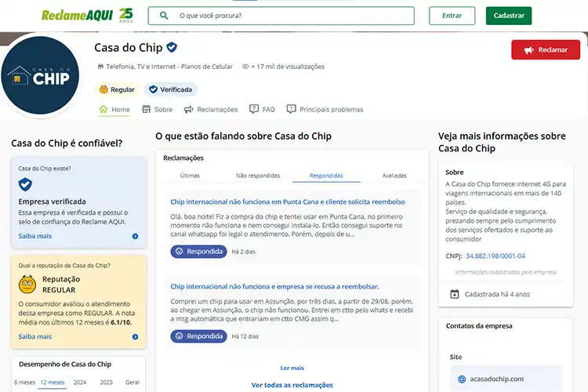Select the 2023 performance tab
Screen dimensions: 588x392
pyautogui.click(x=106, y=383)
